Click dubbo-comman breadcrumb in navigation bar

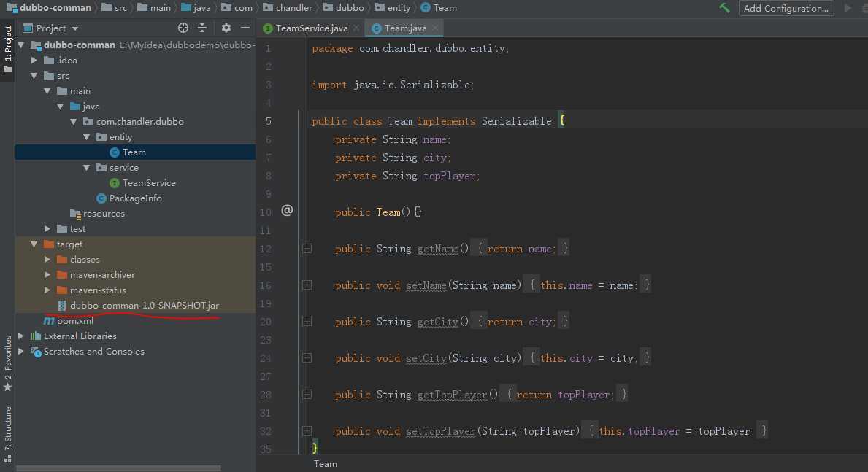49,8
